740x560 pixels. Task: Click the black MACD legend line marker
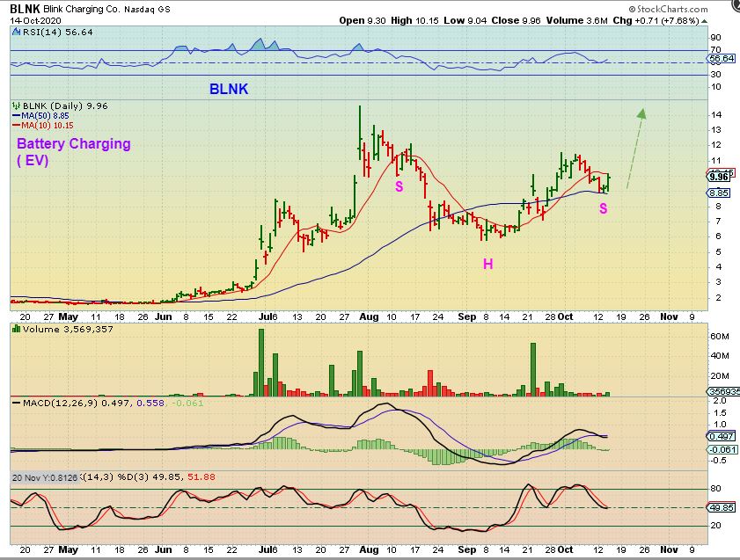[17, 404]
